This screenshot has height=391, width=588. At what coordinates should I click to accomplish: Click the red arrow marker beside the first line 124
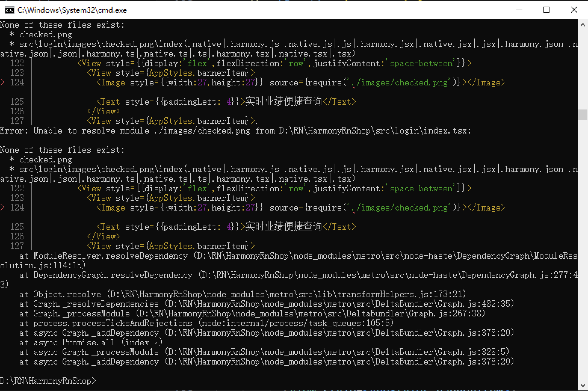[2, 82]
